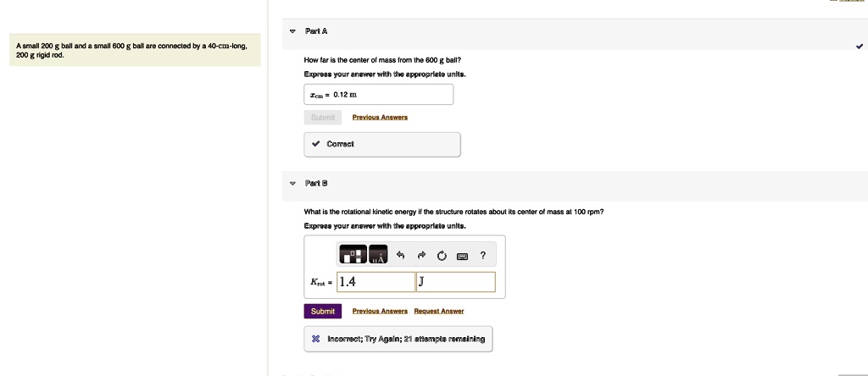Screen dimensions: 868x376
Task: Reset the answer box
Action: [442, 256]
